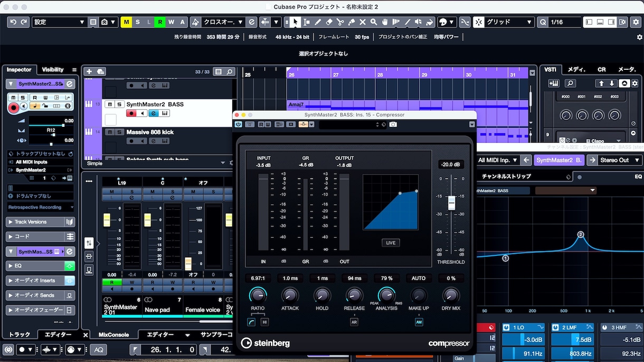Image resolution: width=644 pixels, height=362 pixels.
Task: Click the redo arrow in the toolbar
Action: coord(24,22)
